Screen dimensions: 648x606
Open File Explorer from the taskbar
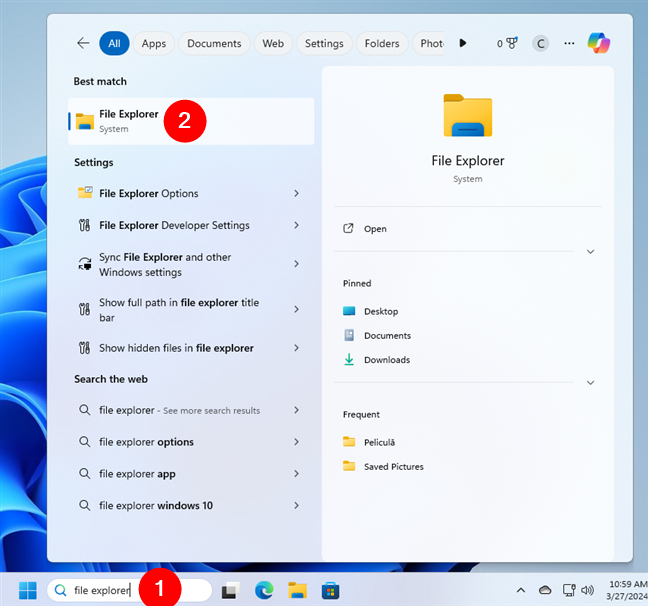point(298,590)
